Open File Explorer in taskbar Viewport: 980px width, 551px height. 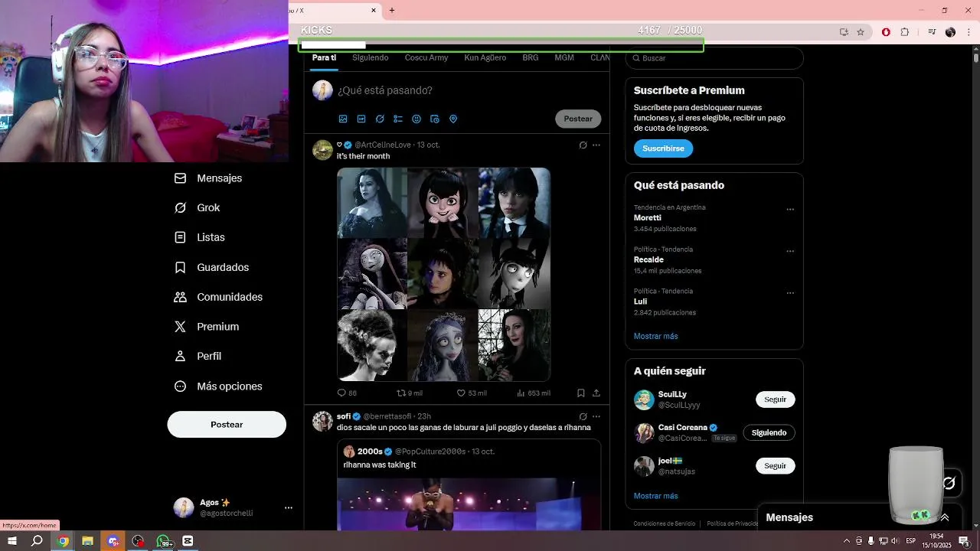[87, 541]
